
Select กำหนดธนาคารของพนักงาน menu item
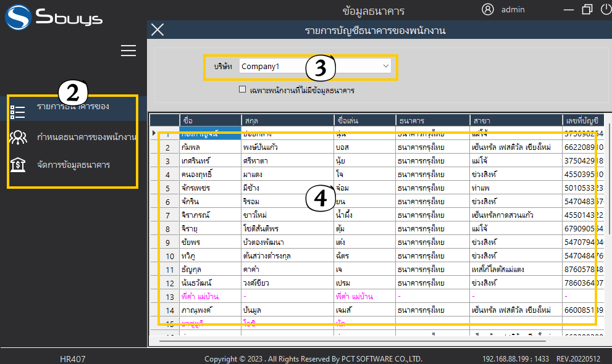click(86, 137)
